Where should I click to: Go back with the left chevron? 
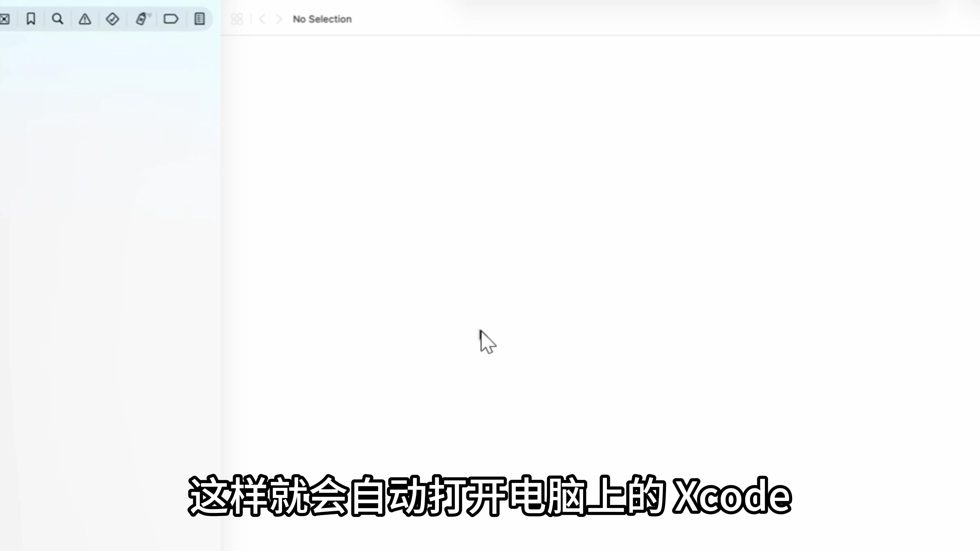coord(262,19)
